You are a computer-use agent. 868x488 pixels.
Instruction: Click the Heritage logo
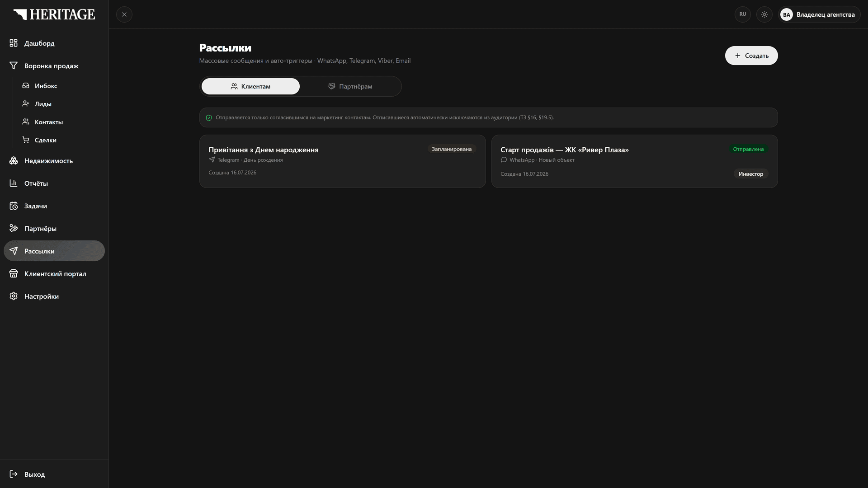(x=54, y=14)
